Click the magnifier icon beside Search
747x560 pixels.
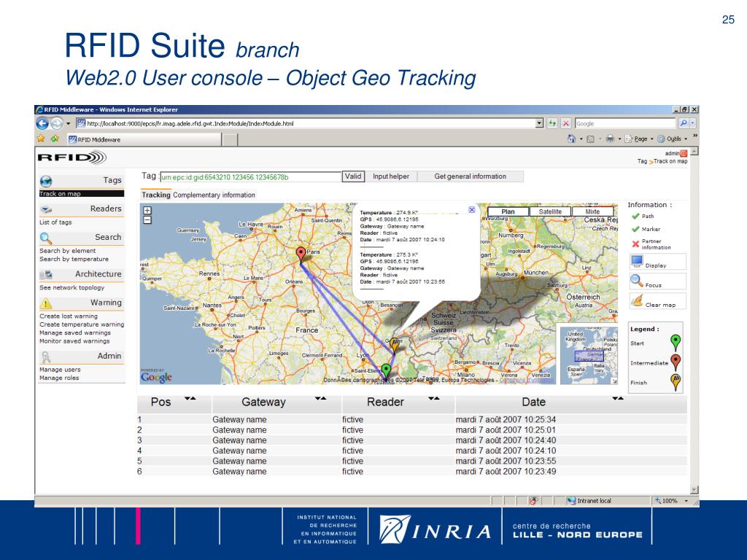coord(46,238)
